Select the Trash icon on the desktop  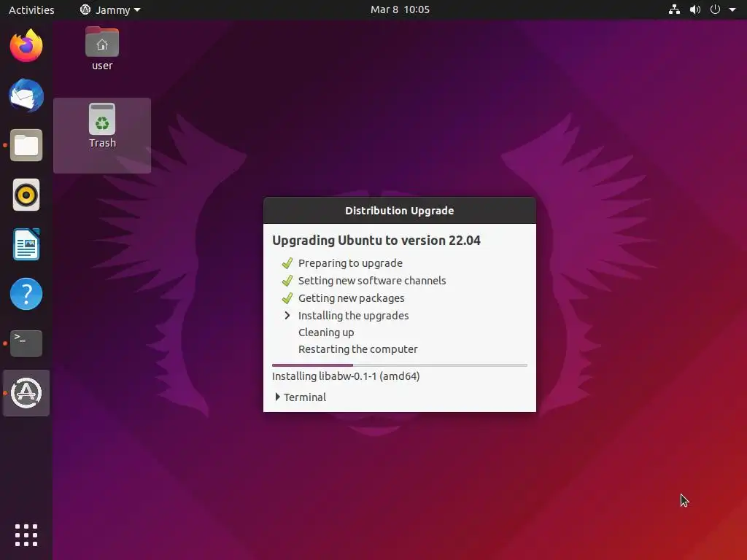click(x=102, y=125)
